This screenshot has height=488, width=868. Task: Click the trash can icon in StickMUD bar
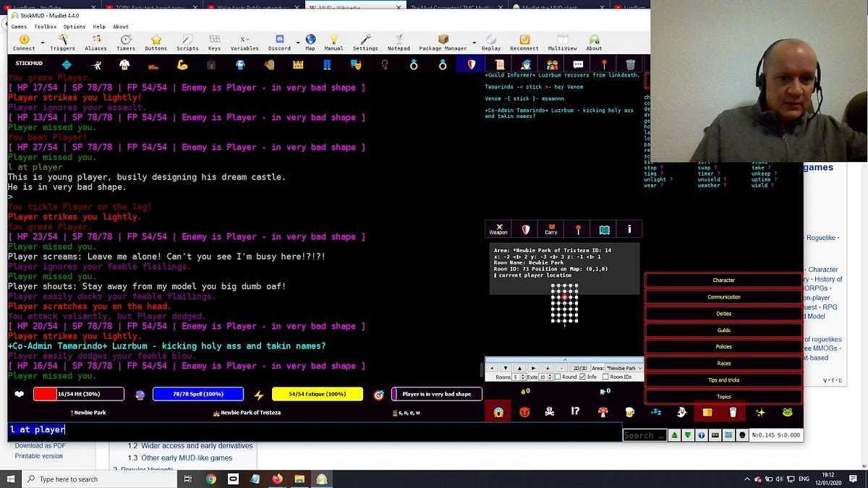click(631, 64)
